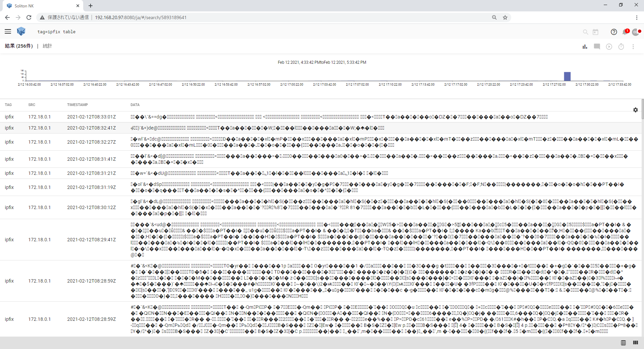Click the user avatar in the header
This screenshot has height=349, width=644.
(636, 32)
